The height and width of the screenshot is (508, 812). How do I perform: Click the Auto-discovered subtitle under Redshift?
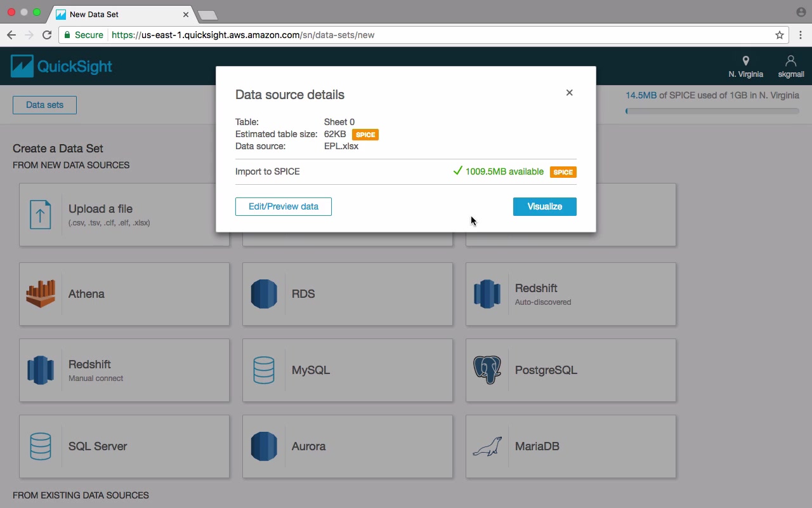[543, 302]
